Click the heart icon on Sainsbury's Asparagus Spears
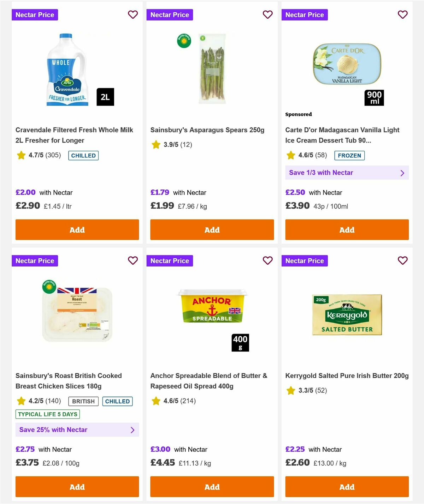 point(268,15)
